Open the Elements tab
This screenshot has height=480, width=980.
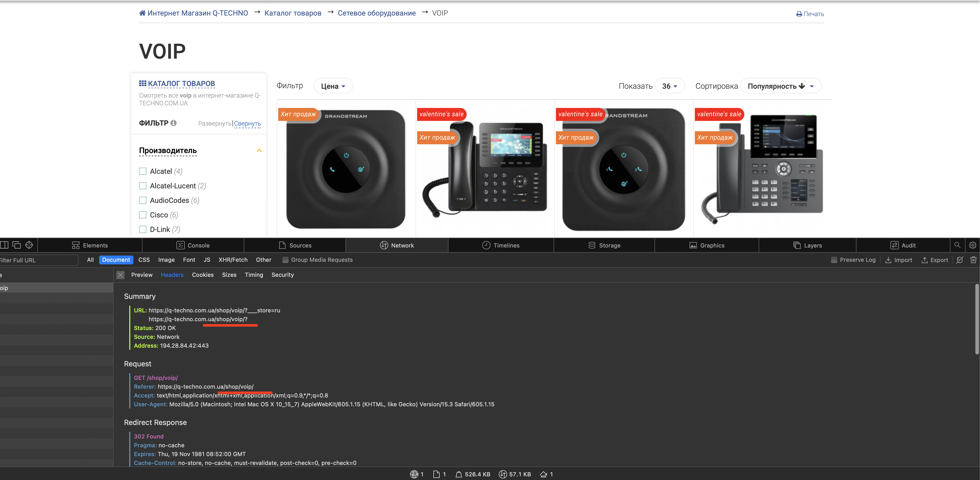(90, 245)
